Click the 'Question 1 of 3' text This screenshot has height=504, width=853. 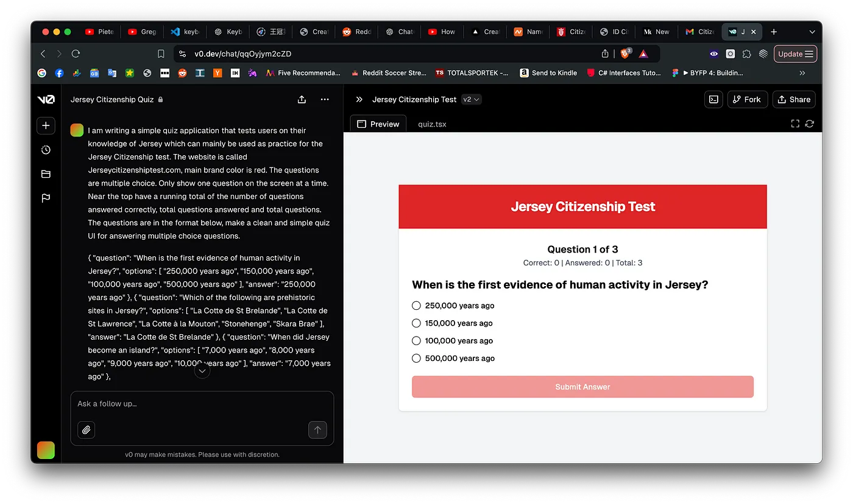[x=582, y=249]
